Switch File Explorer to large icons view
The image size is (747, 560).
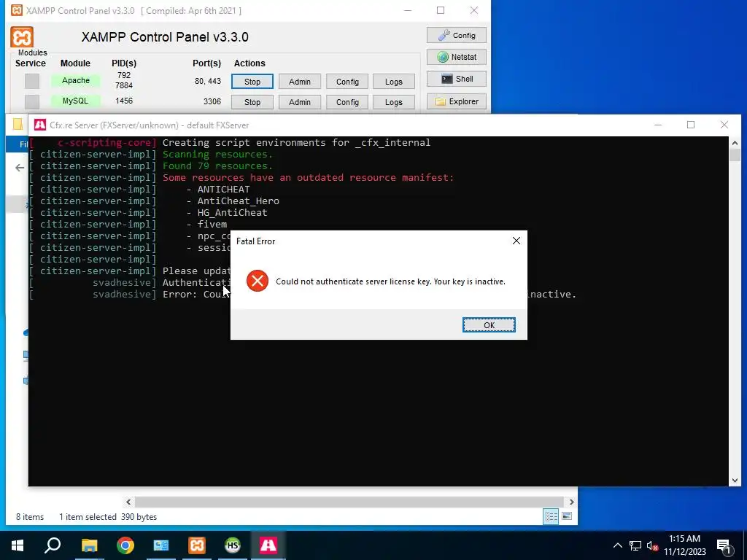(x=567, y=516)
